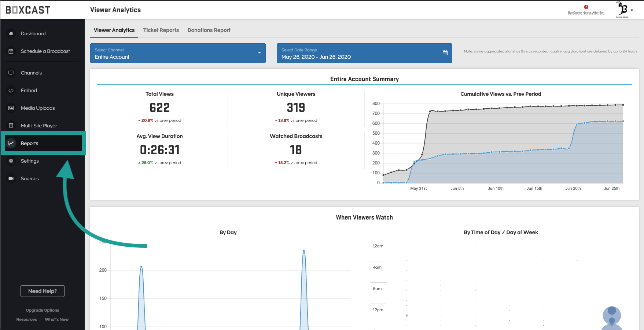Click the Media Uploads image icon

tap(11, 108)
